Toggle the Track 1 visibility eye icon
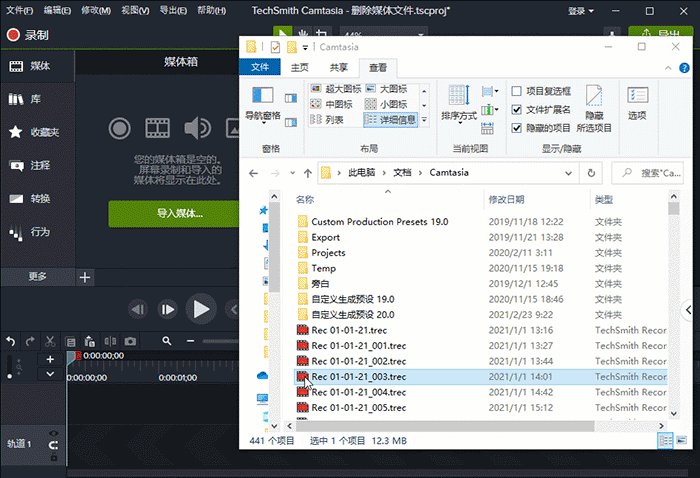The width and height of the screenshot is (700, 478). 54,433
